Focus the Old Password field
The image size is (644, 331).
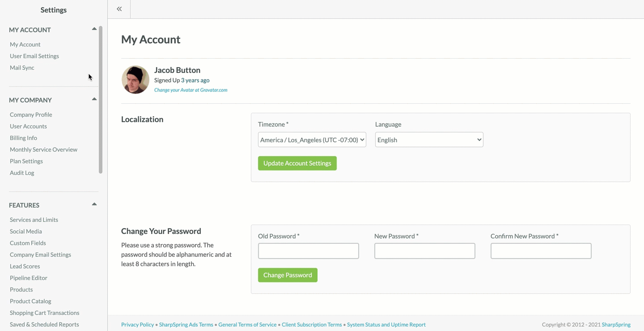pos(308,251)
